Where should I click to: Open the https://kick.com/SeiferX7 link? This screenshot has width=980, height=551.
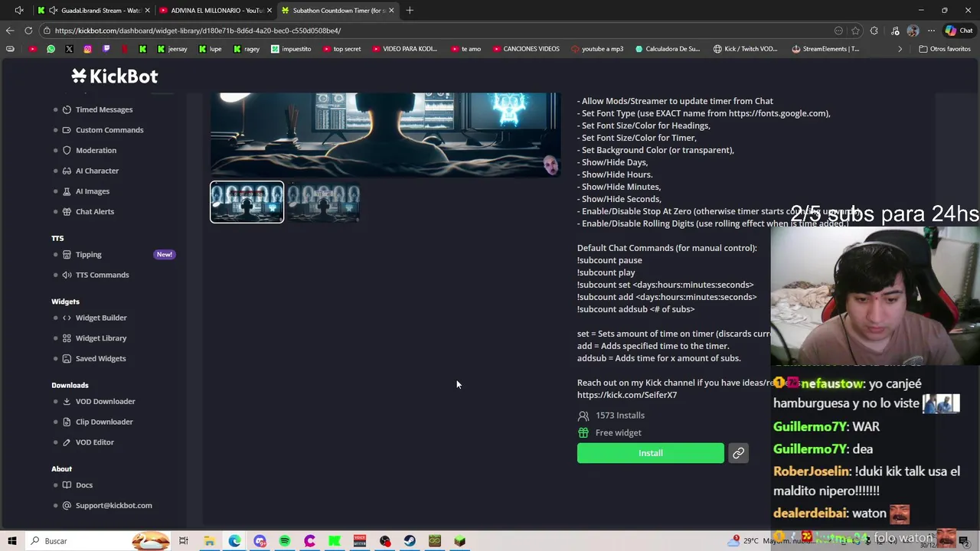pyautogui.click(x=627, y=395)
